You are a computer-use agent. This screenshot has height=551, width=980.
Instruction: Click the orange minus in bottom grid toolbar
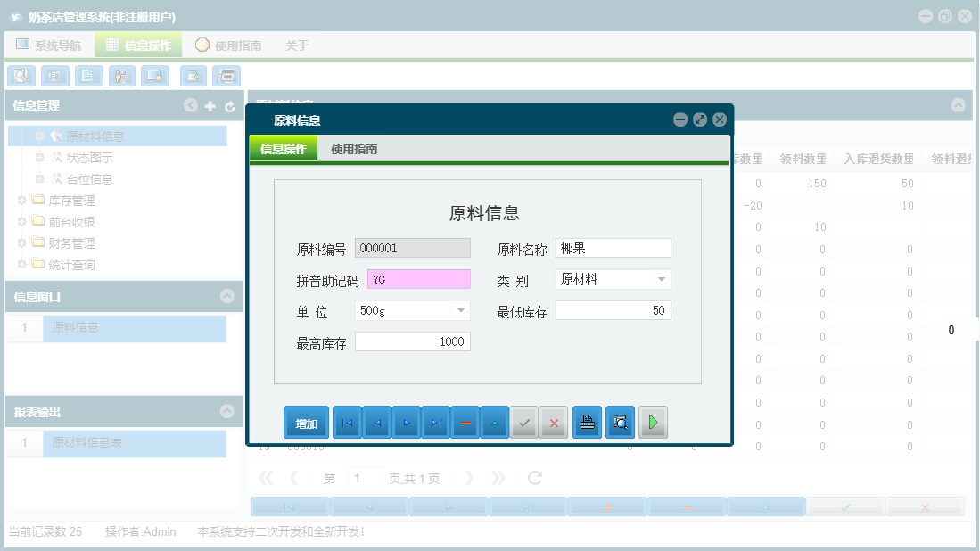pyautogui.click(x=687, y=507)
